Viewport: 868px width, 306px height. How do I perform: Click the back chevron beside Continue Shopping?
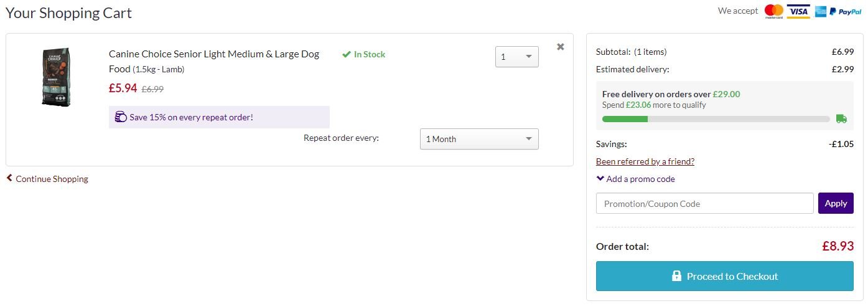pyautogui.click(x=9, y=178)
